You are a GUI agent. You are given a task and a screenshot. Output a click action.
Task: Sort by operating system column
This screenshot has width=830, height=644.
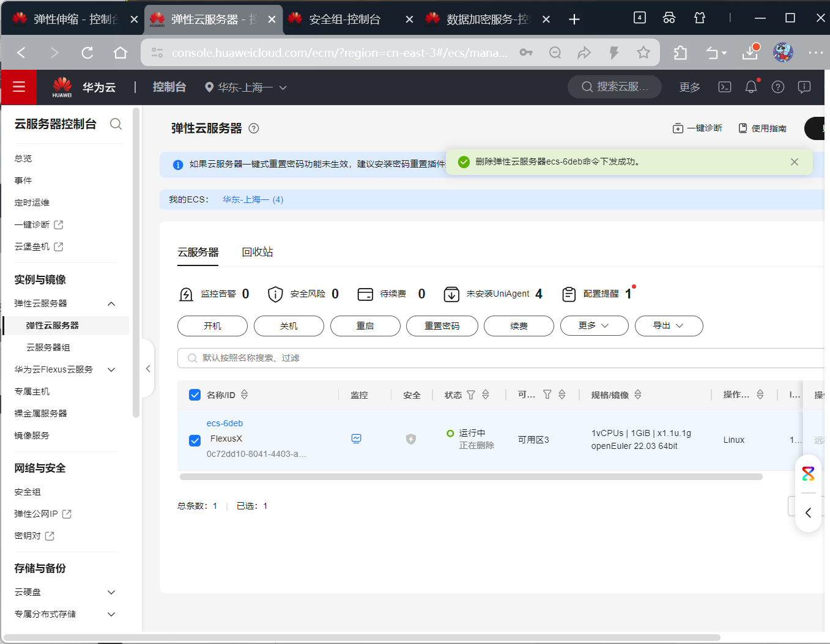(760, 395)
